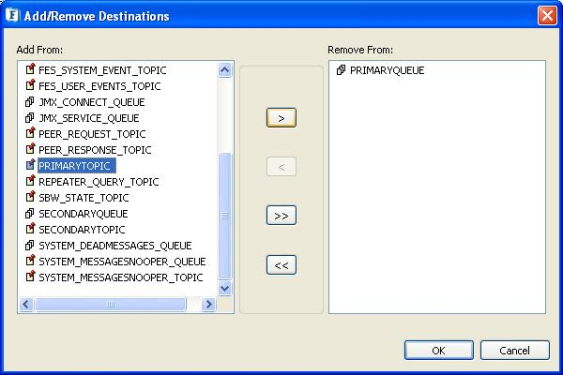
Task: Add all destinations with the >> button
Action: (x=281, y=215)
